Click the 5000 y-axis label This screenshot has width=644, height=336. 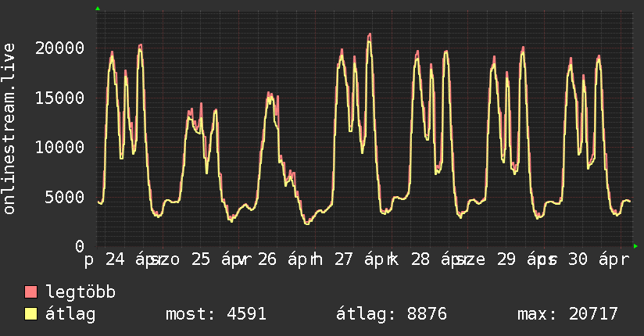65,197
